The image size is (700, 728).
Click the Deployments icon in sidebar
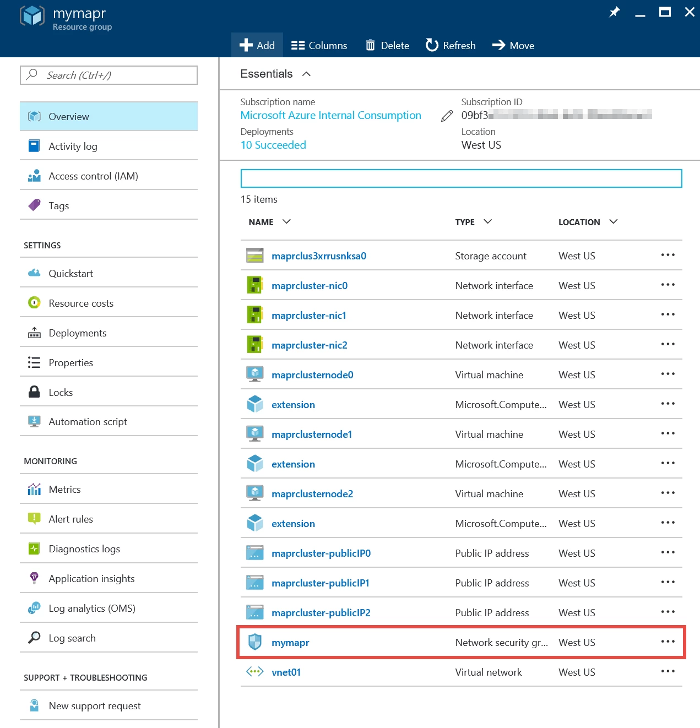pos(34,333)
